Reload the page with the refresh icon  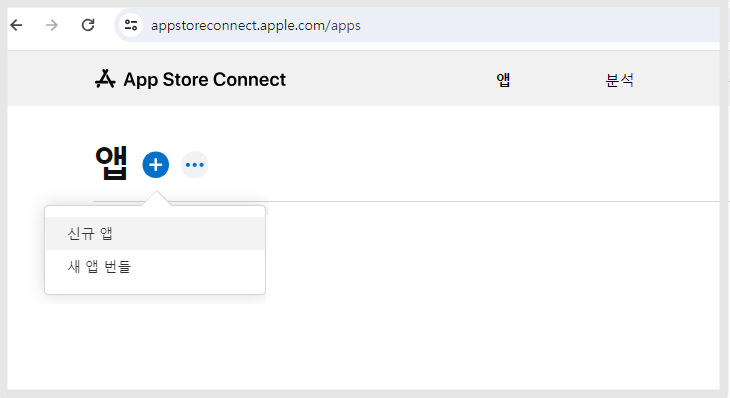coord(88,25)
